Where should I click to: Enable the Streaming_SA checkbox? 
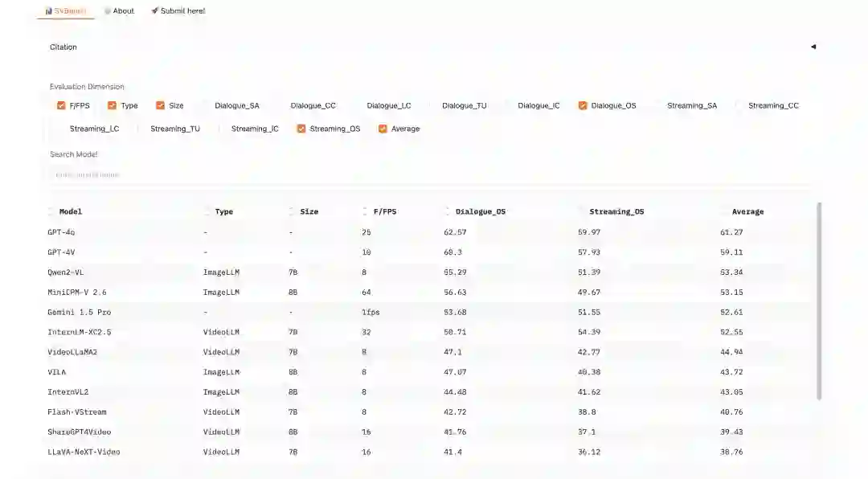pyautogui.click(x=659, y=105)
